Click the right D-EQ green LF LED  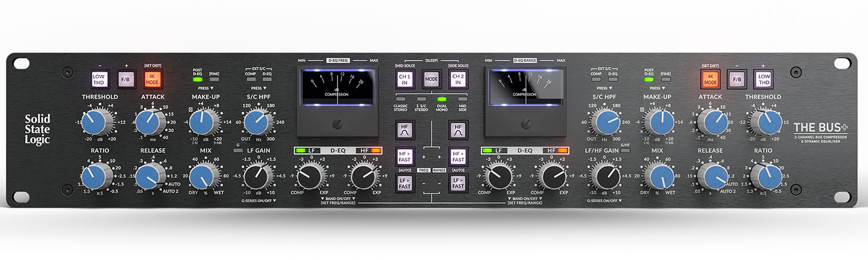tap(488, 150)
